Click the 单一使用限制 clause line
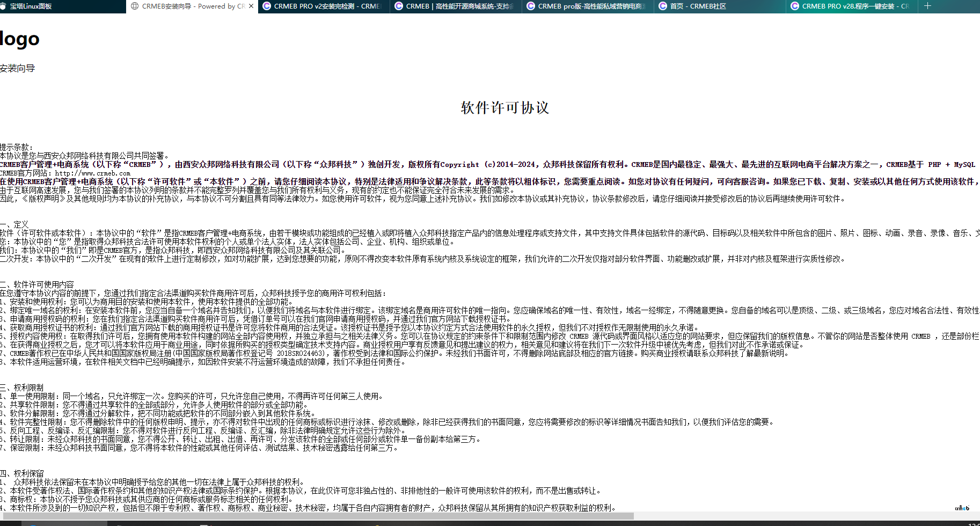This screenshot has height=526, width=980. 192,396
